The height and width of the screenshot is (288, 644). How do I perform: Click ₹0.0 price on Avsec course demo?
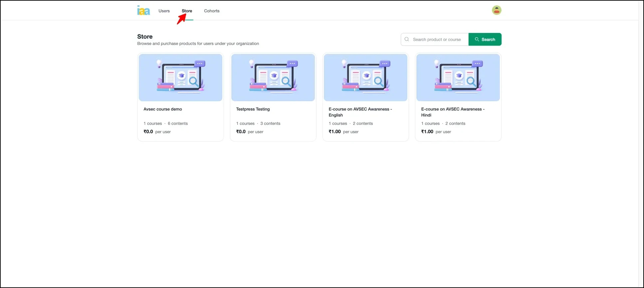148,132
